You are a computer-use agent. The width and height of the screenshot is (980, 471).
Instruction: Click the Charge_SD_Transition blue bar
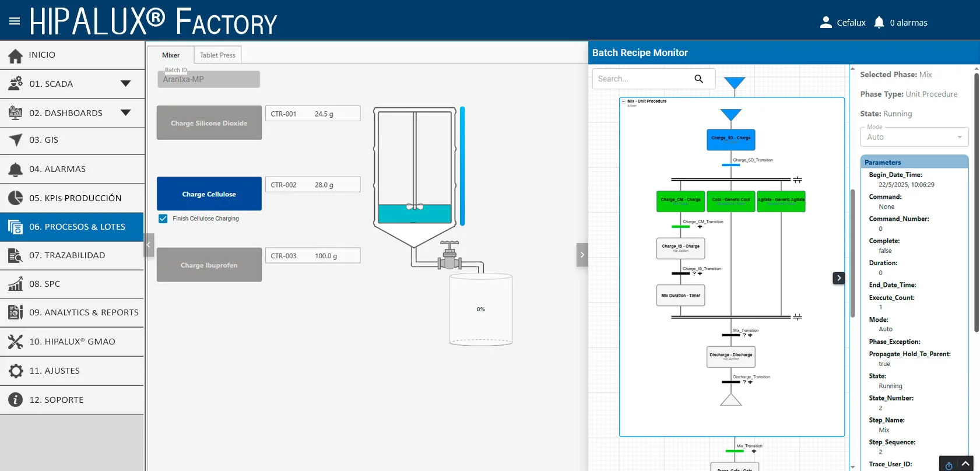(731, 165)
